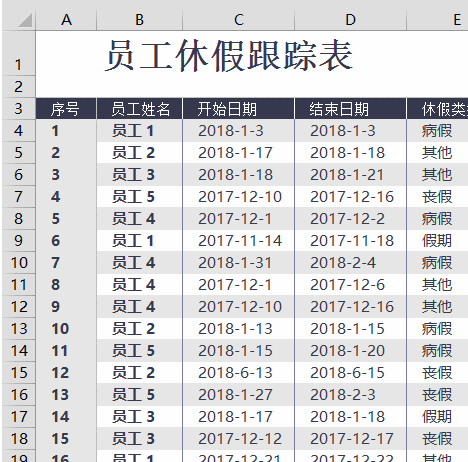Click the 结束日期 header cell

(x=350, y=109)
